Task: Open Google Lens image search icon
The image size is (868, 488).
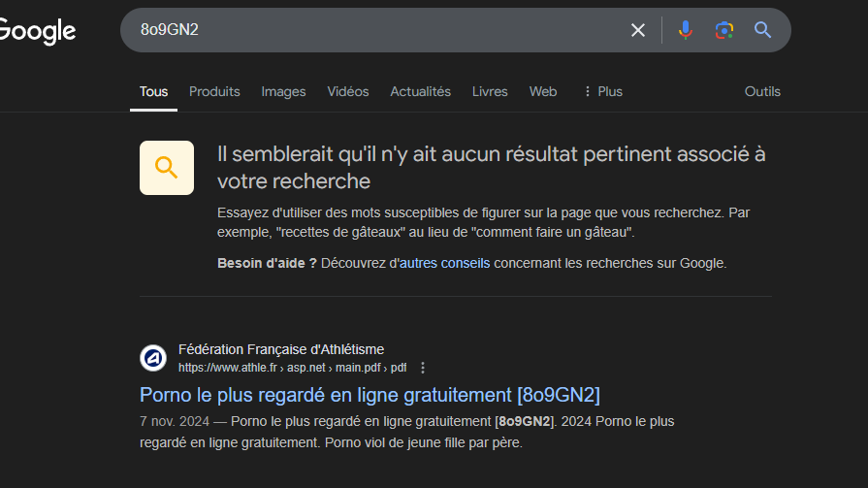Action: [x=724, y=30]
